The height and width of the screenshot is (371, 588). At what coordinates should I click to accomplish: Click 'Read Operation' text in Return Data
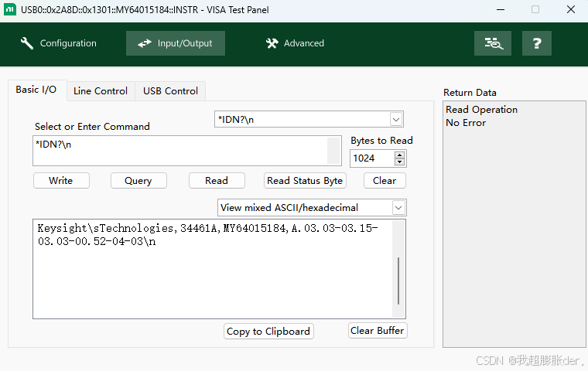(481, 110)
